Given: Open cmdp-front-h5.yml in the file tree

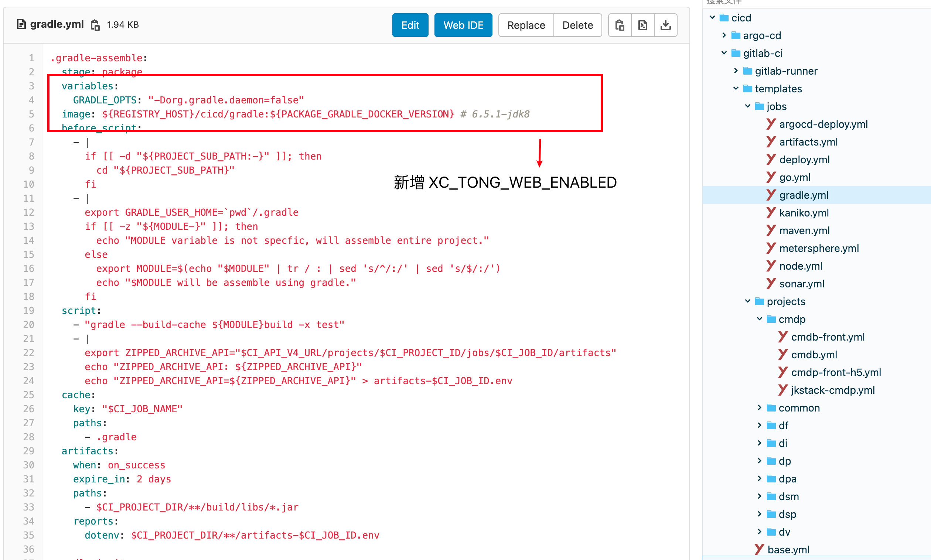Looking at the screenshot, I should click(836, 372).
